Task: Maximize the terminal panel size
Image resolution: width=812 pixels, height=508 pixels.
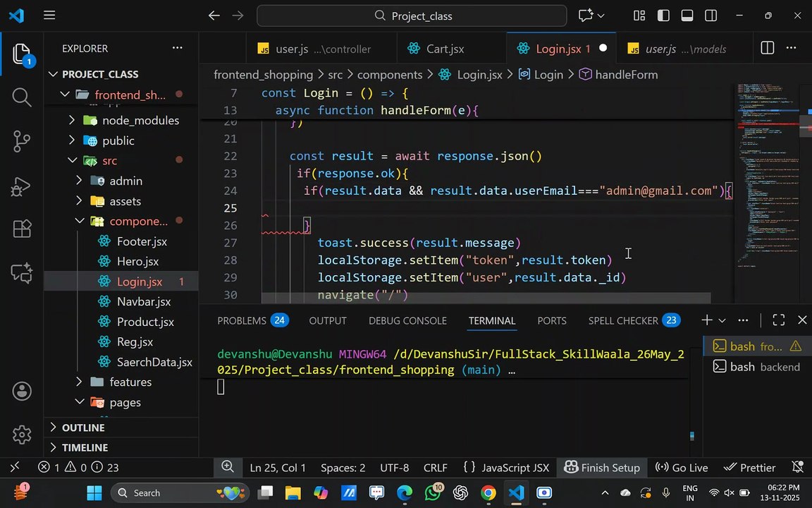Action: coord(779,320)
